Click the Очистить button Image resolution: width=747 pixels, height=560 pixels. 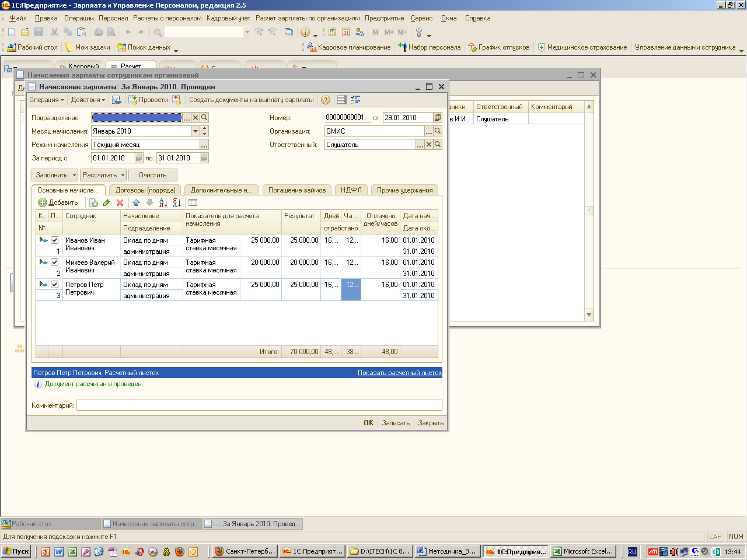152,175
